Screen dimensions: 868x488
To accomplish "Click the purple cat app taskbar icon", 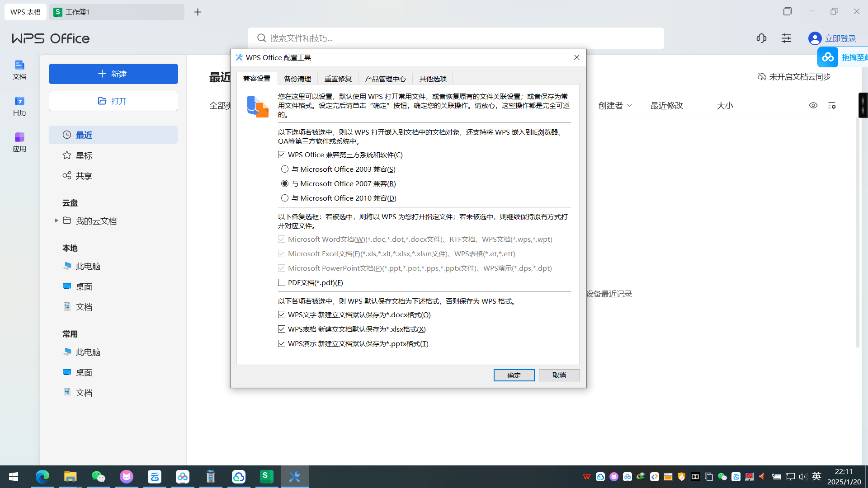I will tap(127, 477).
